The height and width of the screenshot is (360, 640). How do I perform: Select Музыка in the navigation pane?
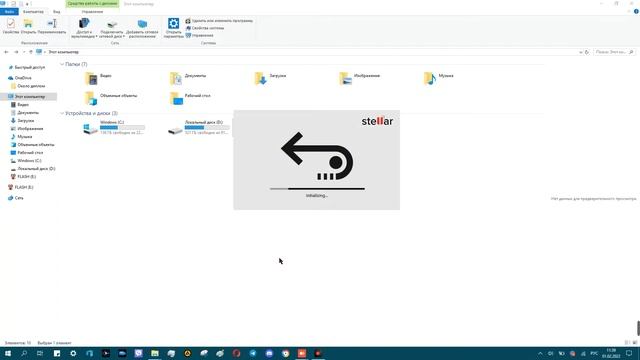(x=21, y=136)
